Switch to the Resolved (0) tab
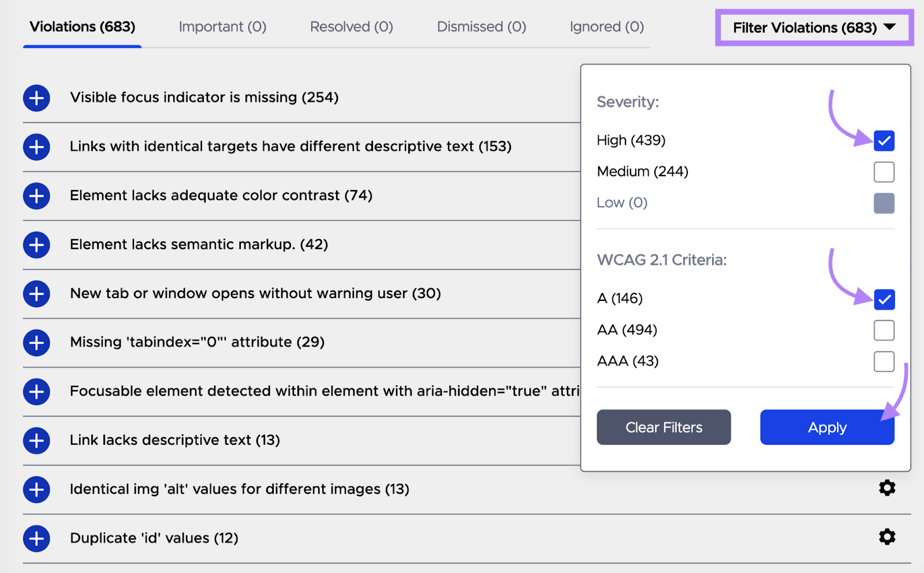The width and height of the screenshot is (924, 573). pyautogui.click(x=351, y=27)
